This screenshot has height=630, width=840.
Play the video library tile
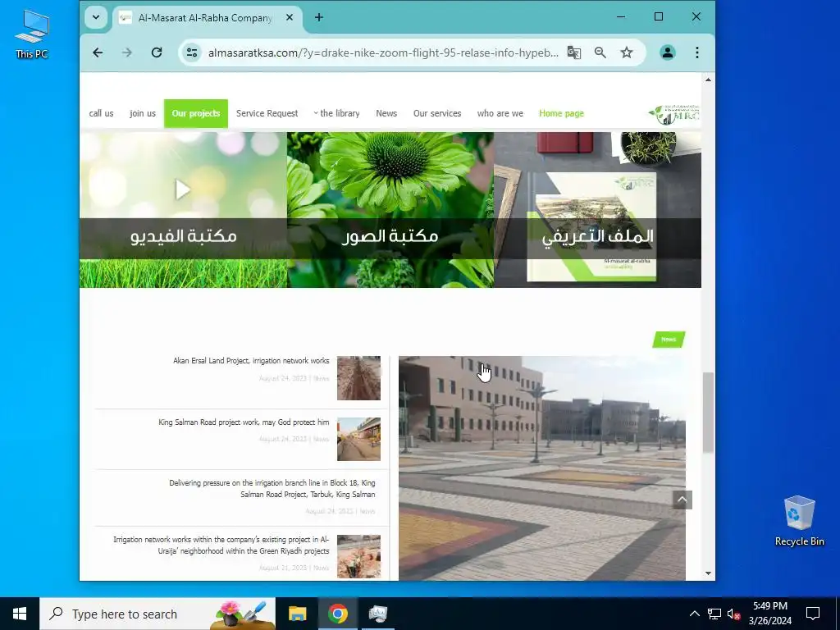click(183, 210)
